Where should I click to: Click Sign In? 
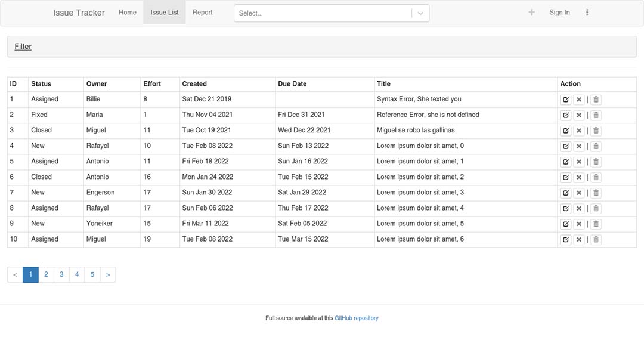pos(559,13)
